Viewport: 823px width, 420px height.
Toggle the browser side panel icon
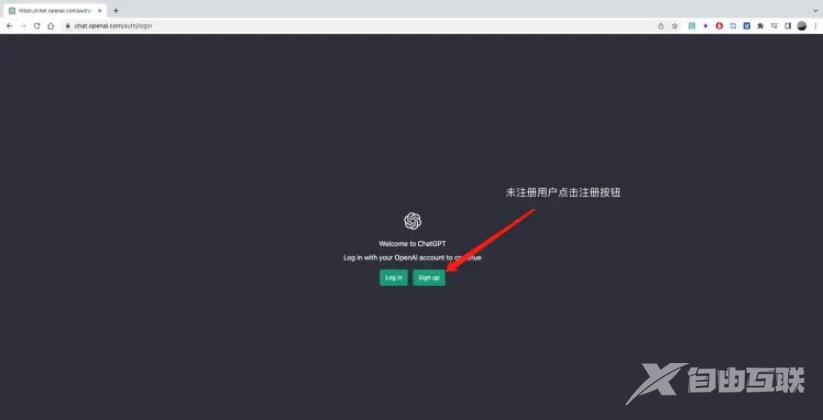(x=787, y=26)
